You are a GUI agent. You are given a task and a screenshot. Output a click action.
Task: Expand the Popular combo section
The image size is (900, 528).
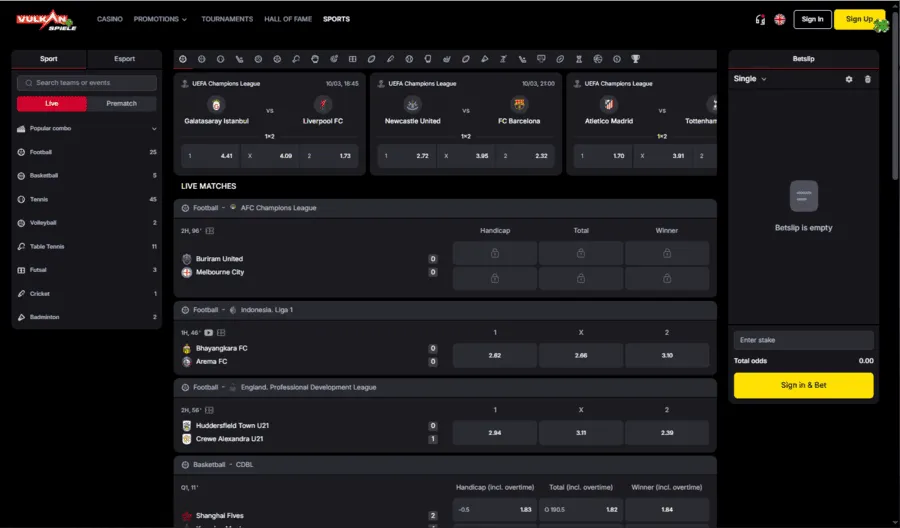click(87, 129)
